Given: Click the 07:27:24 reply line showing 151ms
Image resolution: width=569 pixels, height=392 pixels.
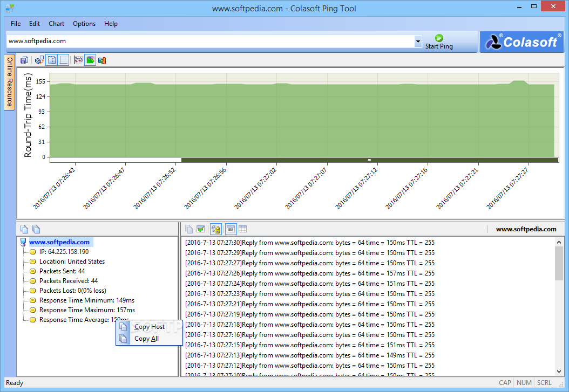Looking at the screenshot, I should [x=310, y=284].
